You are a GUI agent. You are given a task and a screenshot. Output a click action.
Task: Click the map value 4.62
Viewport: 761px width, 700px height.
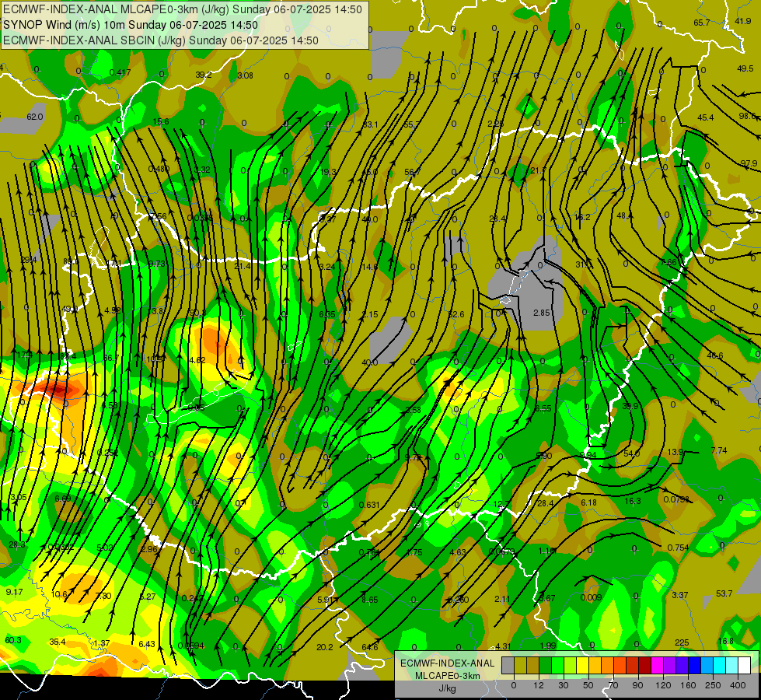(197, 360)
